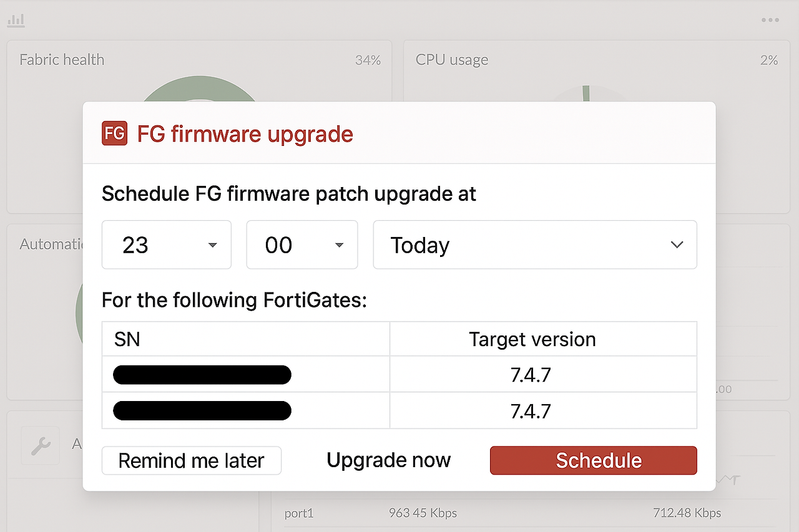Click the red FG logo in dialog header
Screen dimensions: 799x532
pos(114,133)
